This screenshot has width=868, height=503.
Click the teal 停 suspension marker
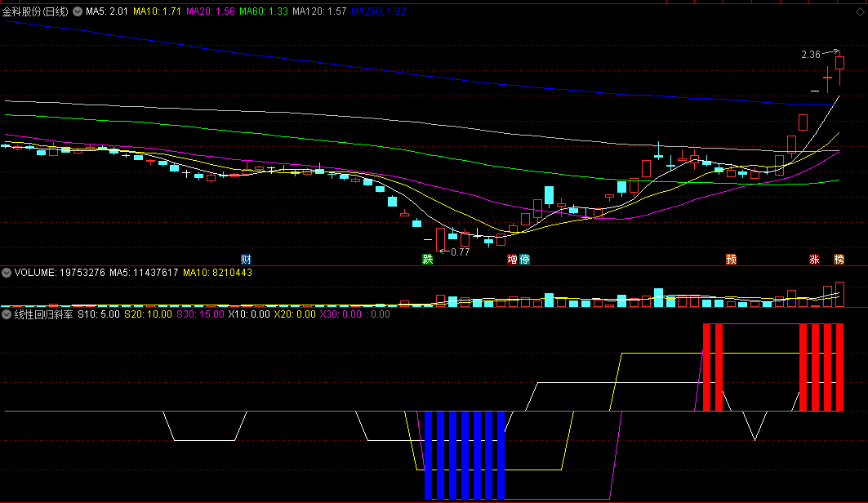[525, 260]
